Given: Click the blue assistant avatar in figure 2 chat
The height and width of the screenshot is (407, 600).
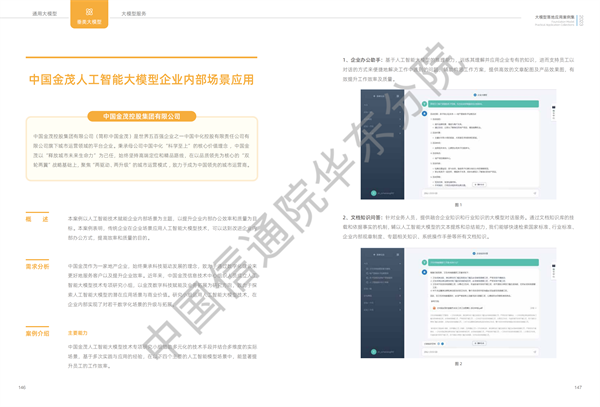Looking at the screenshot, I should [424, 272].
